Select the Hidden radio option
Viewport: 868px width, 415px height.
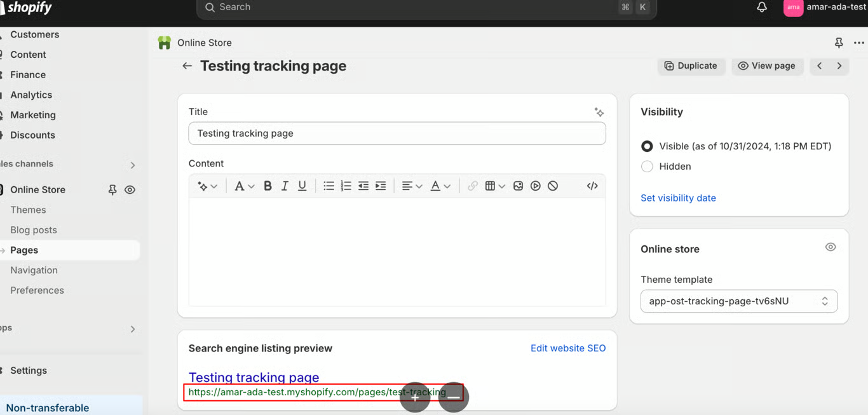coord(647,167)
